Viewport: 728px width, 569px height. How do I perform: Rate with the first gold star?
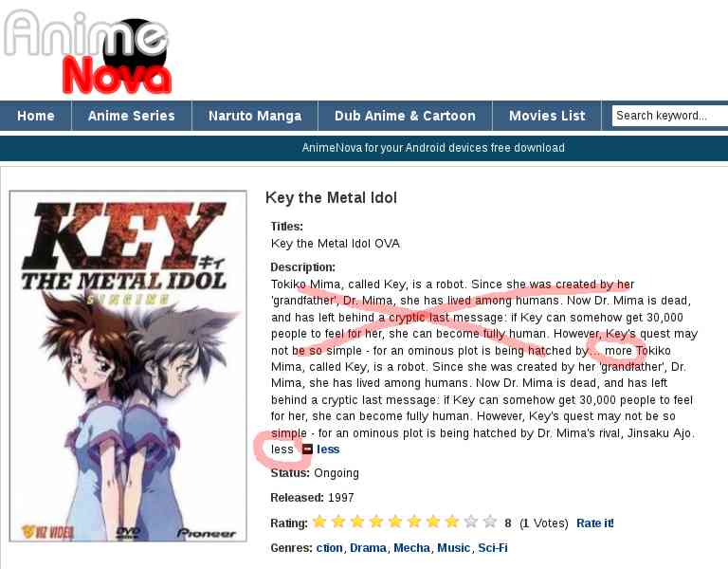pyautogui.click(x=319, y=523)
